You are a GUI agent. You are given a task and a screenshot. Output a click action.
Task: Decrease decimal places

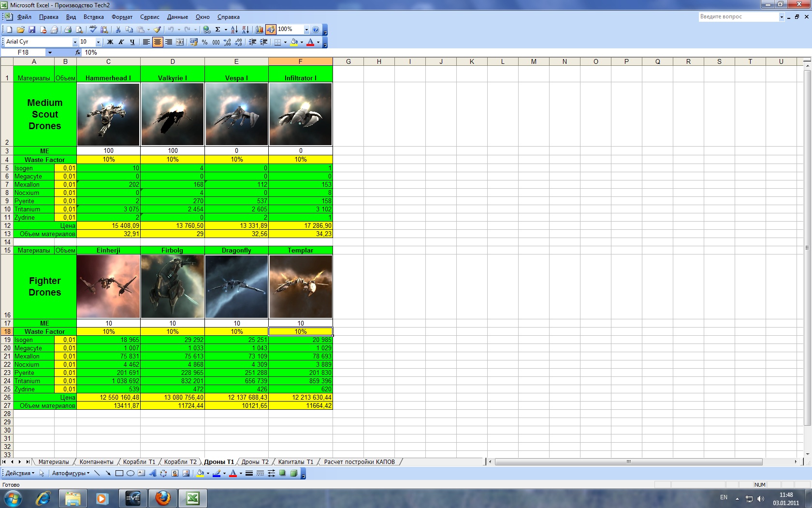tap(238, 42)
